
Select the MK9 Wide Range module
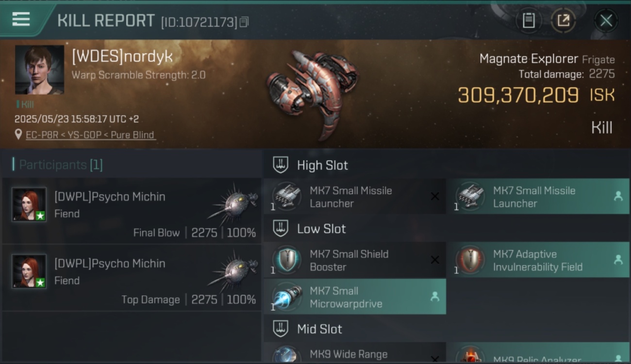(x=355, y=353)
